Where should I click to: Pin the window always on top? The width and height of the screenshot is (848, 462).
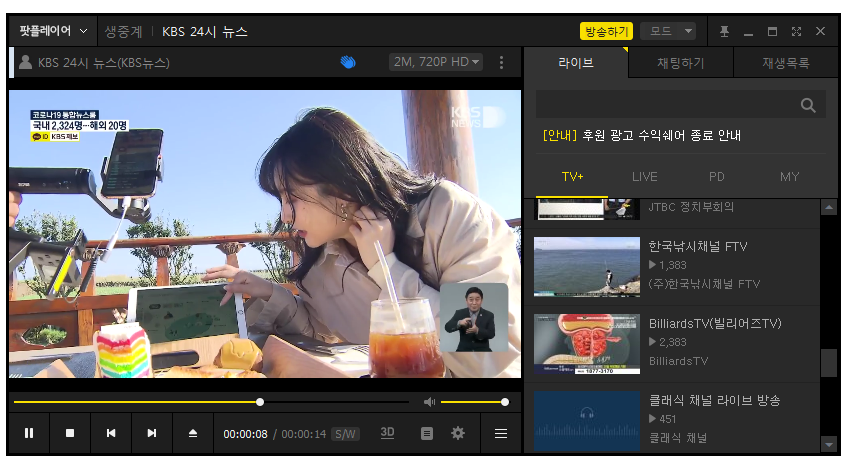click(724, 31)
